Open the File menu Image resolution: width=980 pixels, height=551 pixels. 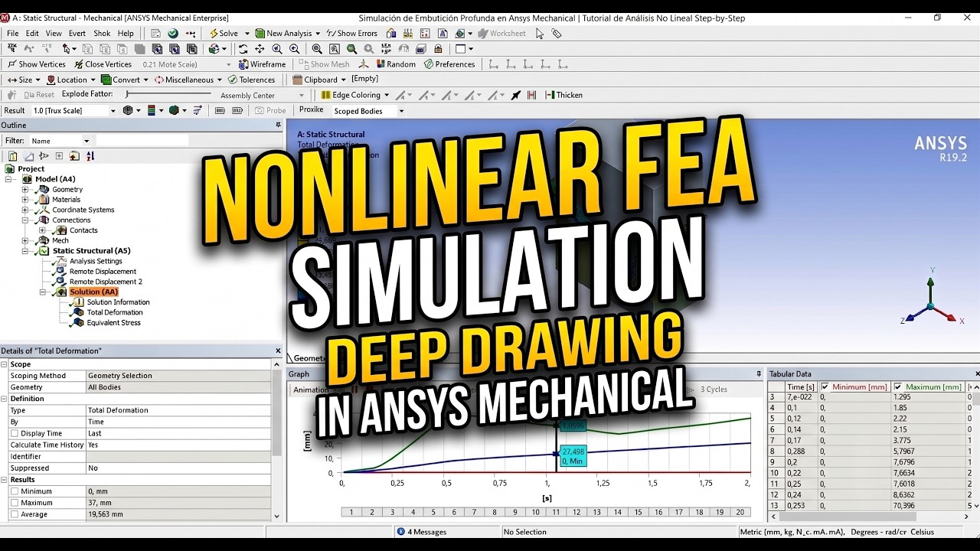[x=13, y=34]
